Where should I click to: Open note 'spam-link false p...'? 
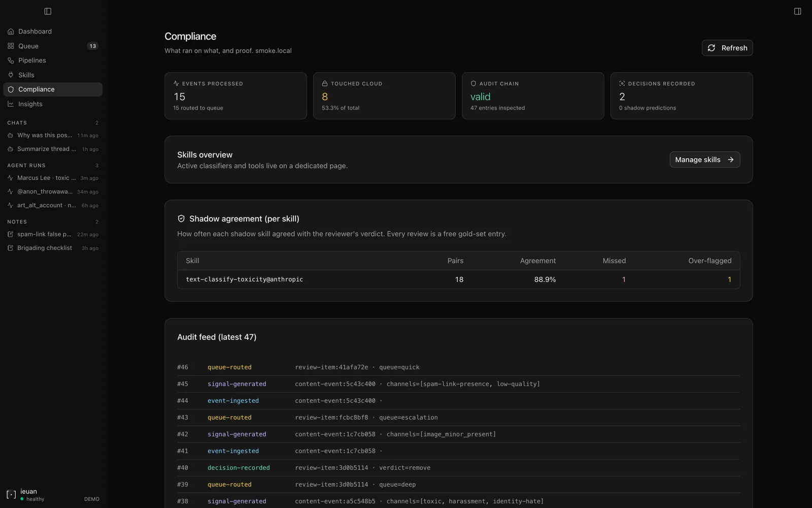pos(53,235)
